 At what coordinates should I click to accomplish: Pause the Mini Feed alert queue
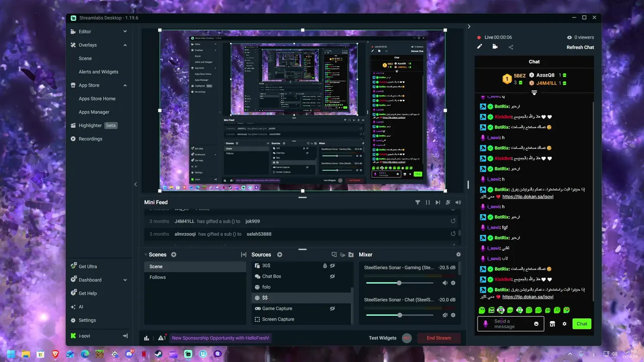tap(428, 202)
